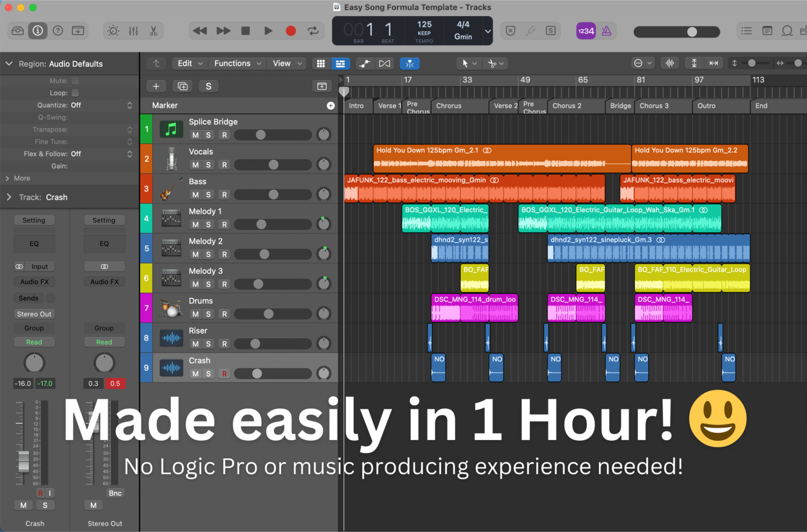807x532 pixels.
Task: Toggle the Inspector info button
Action: point(38,31)
